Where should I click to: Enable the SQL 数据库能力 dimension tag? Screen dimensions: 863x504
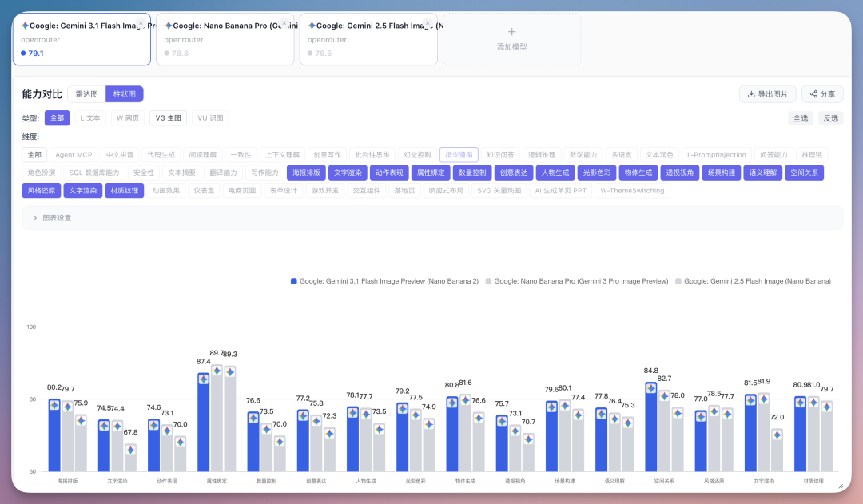[x=94, y=173]
